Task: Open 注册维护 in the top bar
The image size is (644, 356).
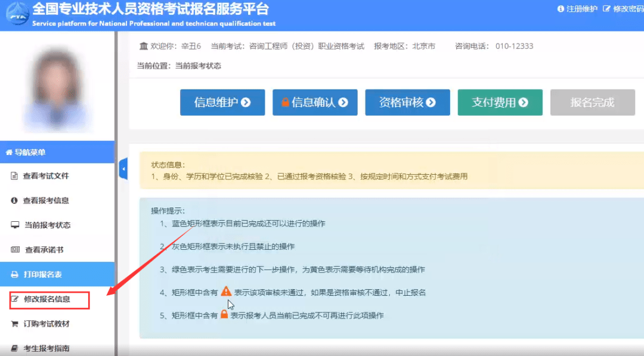Action: (577, 8)
